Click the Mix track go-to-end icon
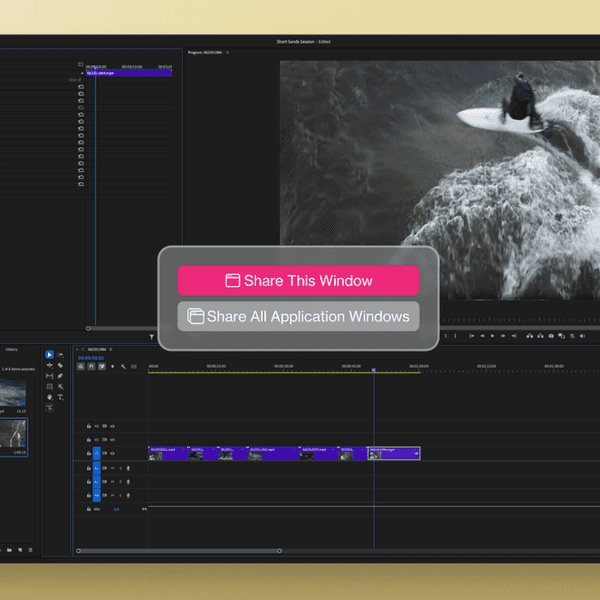Viewport: 600px width, 600px height. point(144,509)
